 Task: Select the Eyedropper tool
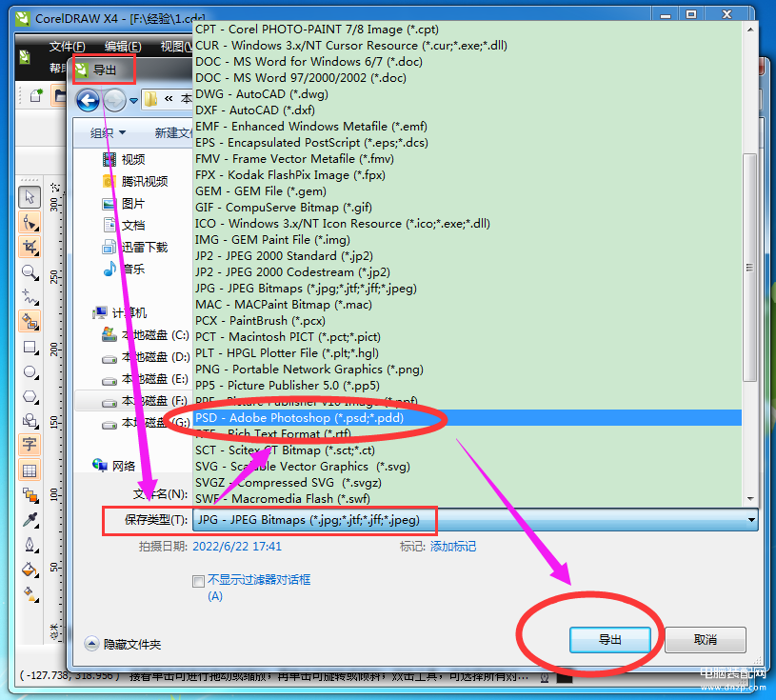[30, 520]
